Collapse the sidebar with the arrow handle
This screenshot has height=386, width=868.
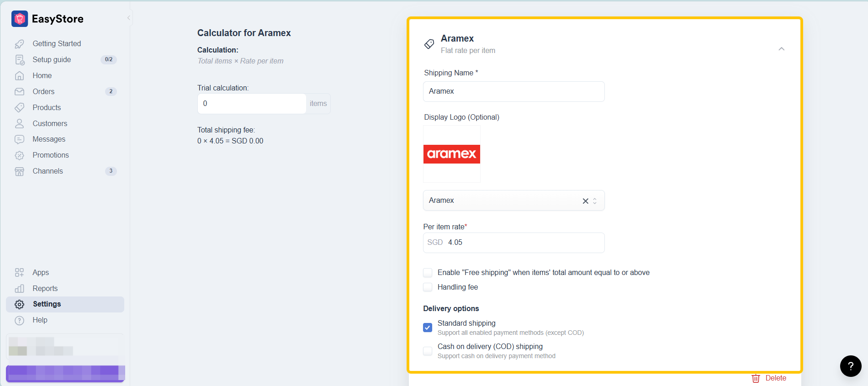[129, 18]
